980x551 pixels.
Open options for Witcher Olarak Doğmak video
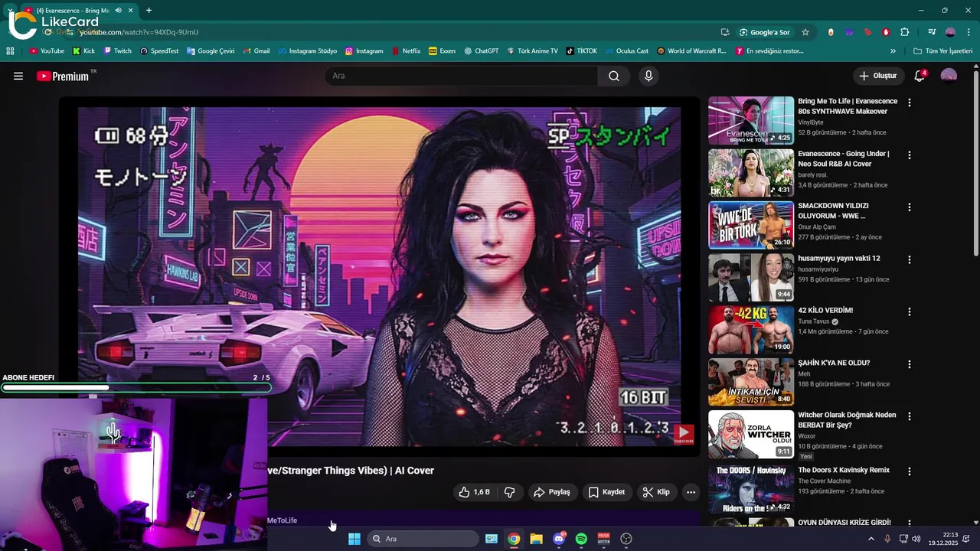[910, 416]
